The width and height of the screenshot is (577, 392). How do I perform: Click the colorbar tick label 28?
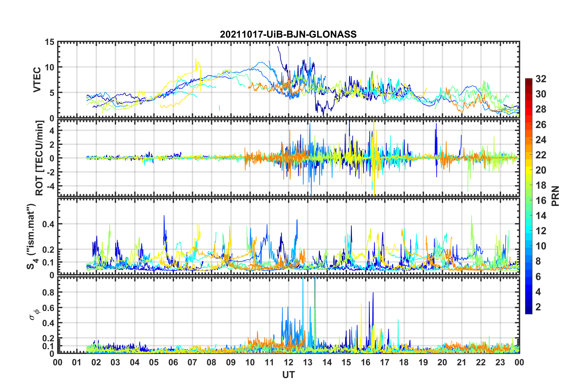click(x=541, y=109)
